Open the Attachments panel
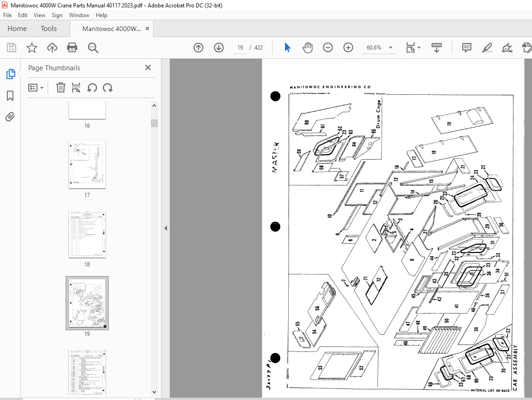 coord(10,117)
